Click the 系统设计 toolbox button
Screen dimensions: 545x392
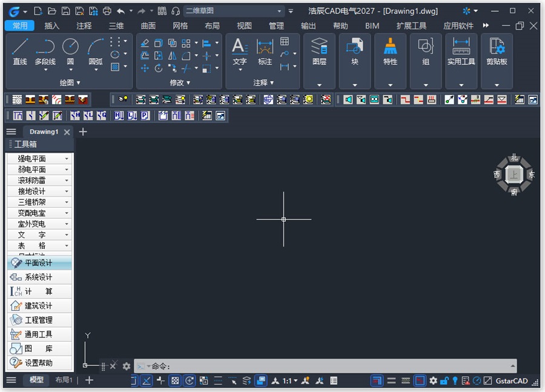pos(39,277)
